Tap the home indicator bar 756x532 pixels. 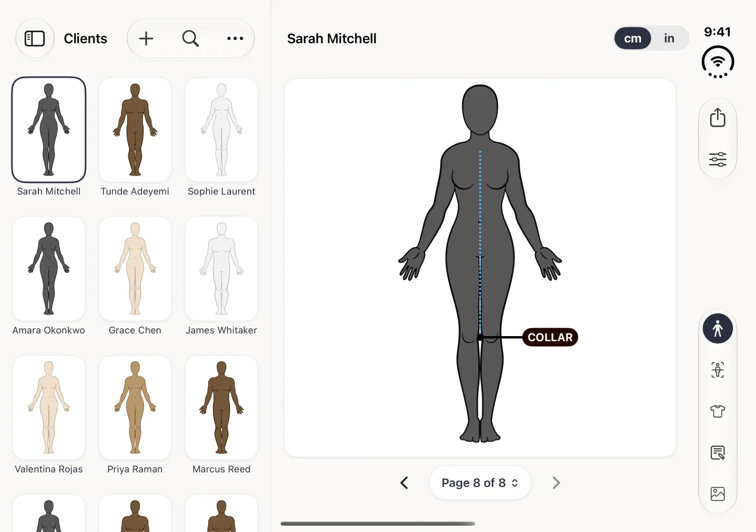(378, 524)
